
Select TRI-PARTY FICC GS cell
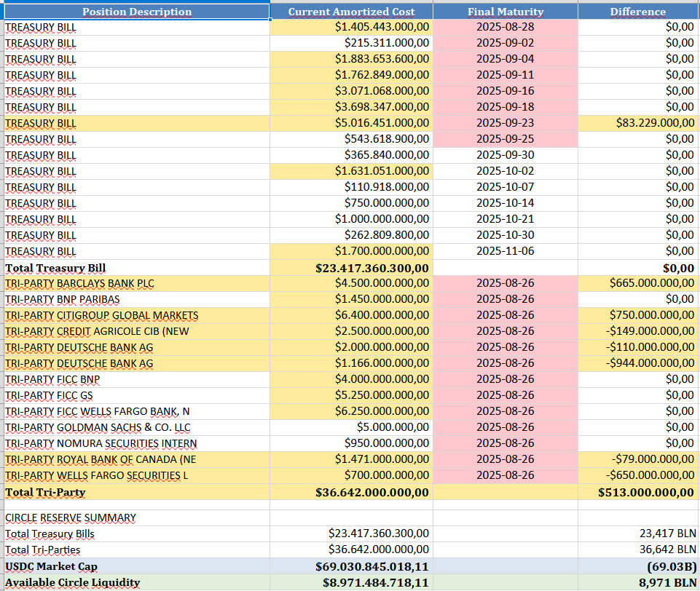point(137,396)
